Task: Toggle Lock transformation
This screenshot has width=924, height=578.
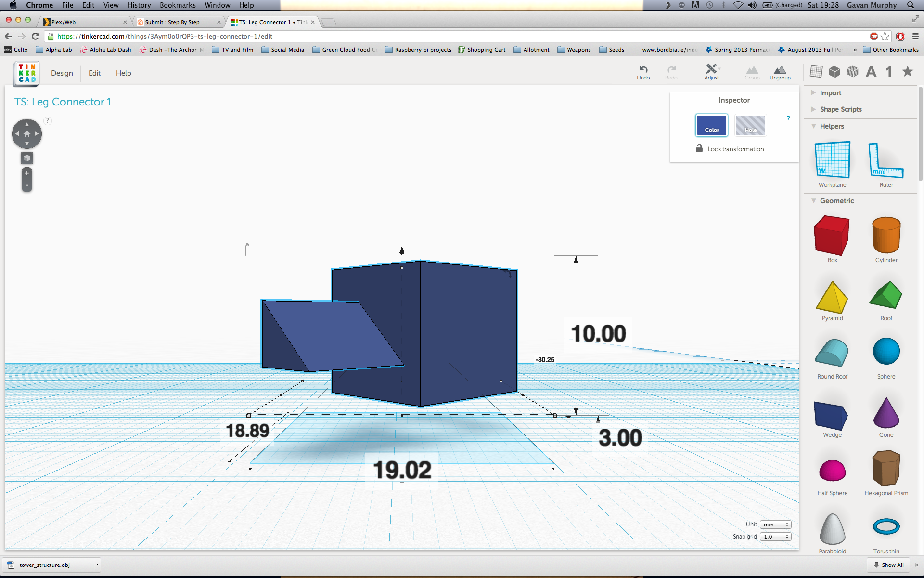Action: [730, 149]
